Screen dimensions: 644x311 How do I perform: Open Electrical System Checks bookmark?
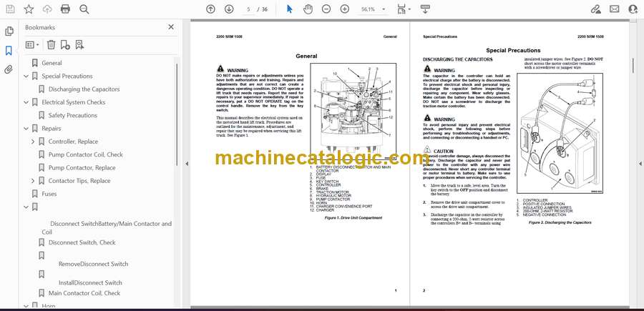(74, 102)
